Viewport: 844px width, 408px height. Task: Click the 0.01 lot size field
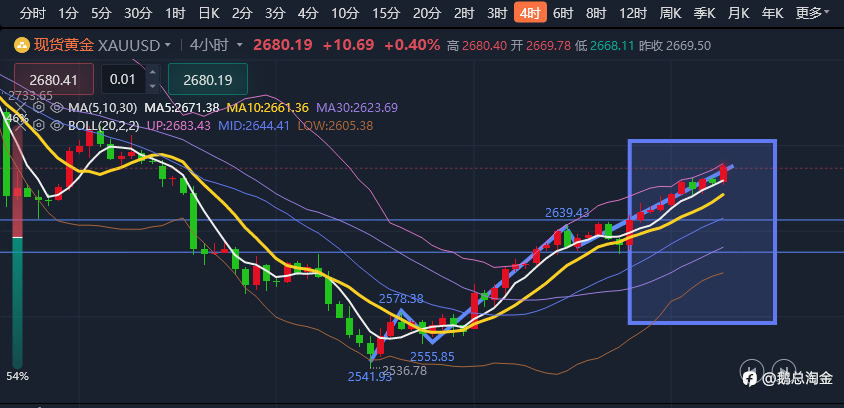pos(123,80)
